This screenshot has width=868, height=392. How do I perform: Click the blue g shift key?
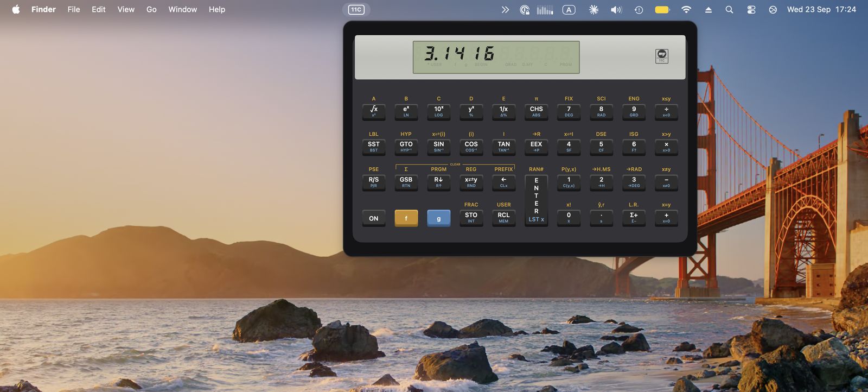click(439, 218)
